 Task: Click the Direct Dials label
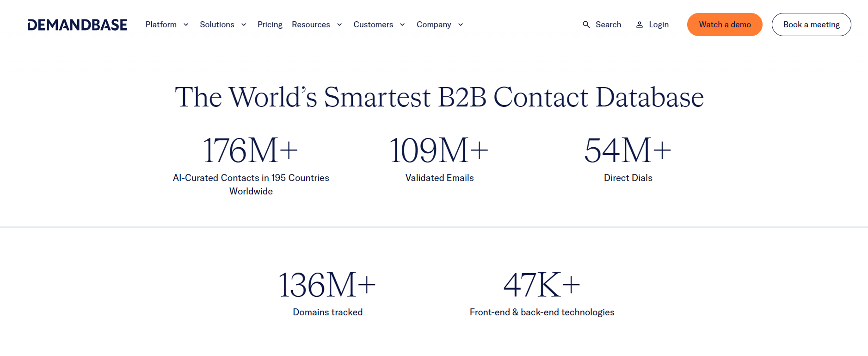[628, 178]
